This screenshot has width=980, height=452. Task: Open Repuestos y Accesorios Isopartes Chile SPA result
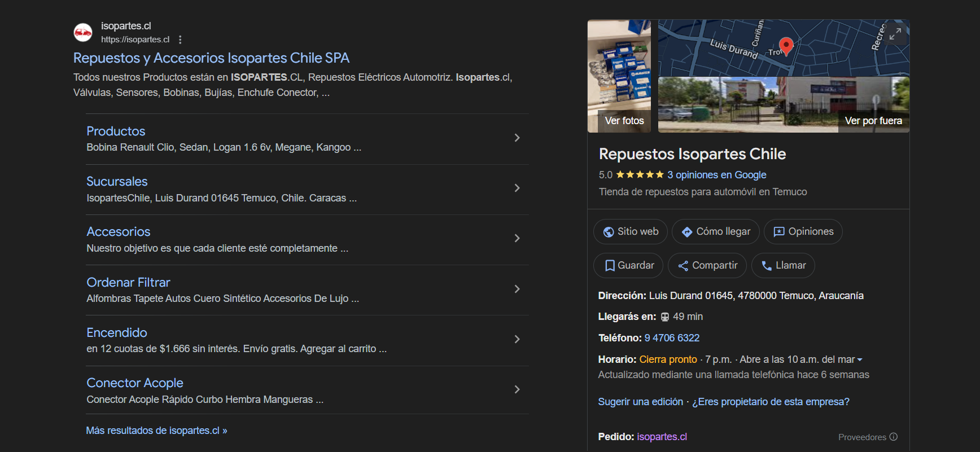(x=211, y=58)
